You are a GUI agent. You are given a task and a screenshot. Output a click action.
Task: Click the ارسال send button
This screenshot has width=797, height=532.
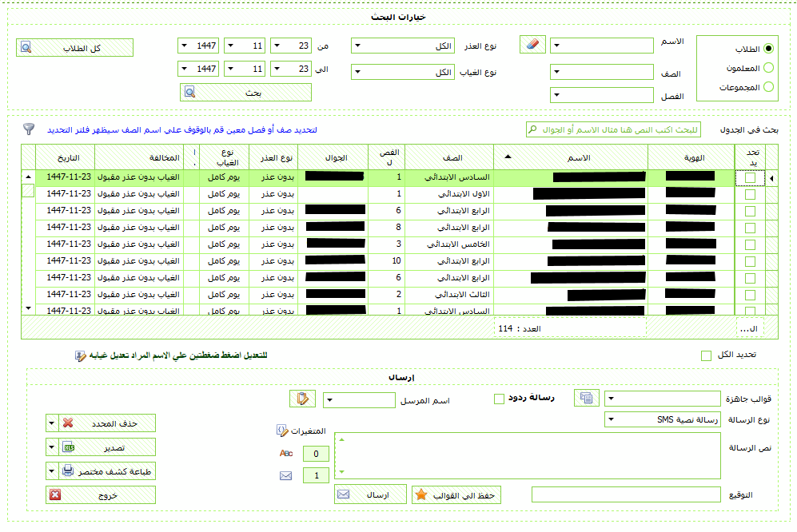(x=370, y=494)
